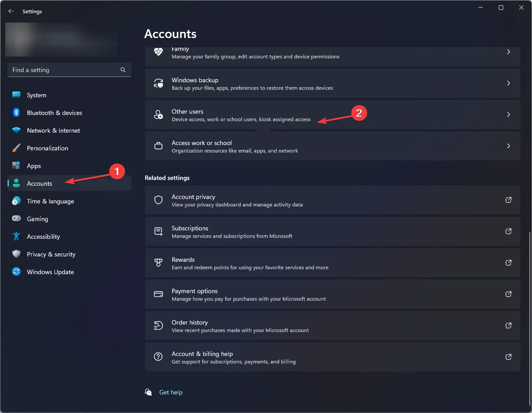Click Other users title text
Screen dimensions: 532x413
[188, 111]
